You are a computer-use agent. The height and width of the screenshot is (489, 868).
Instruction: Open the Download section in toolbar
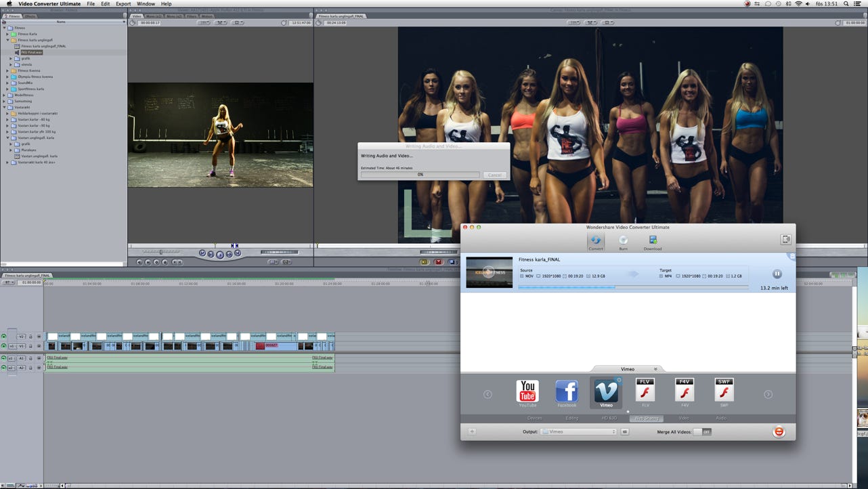coord(653,242)
